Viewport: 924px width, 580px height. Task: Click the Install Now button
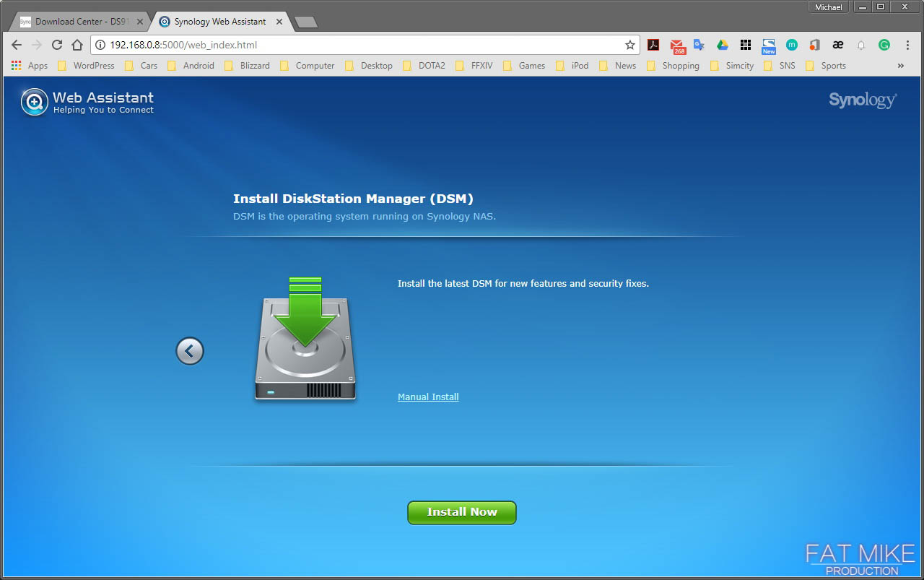point(462,512)
